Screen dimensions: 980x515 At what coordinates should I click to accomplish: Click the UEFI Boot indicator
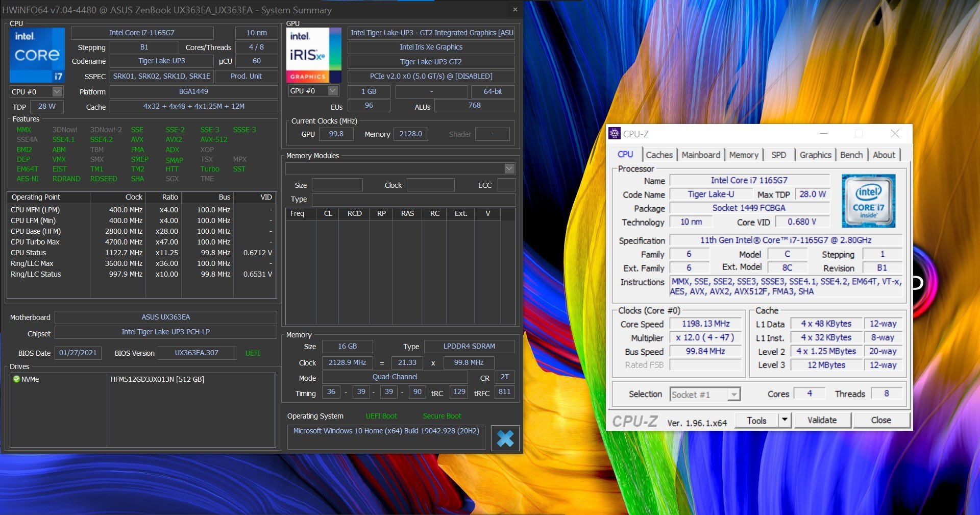coord(381,416)
